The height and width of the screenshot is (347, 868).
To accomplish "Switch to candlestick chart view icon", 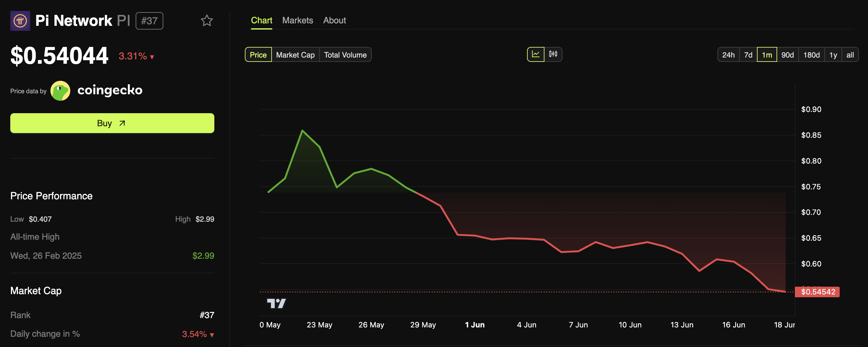I will pyautogui.click(x=553, y=54).
